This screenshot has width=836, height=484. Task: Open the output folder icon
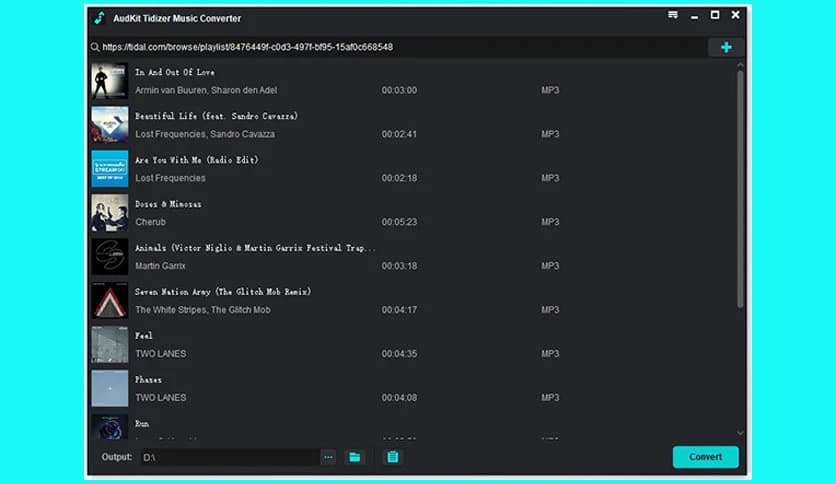click(x=355, y=457)
